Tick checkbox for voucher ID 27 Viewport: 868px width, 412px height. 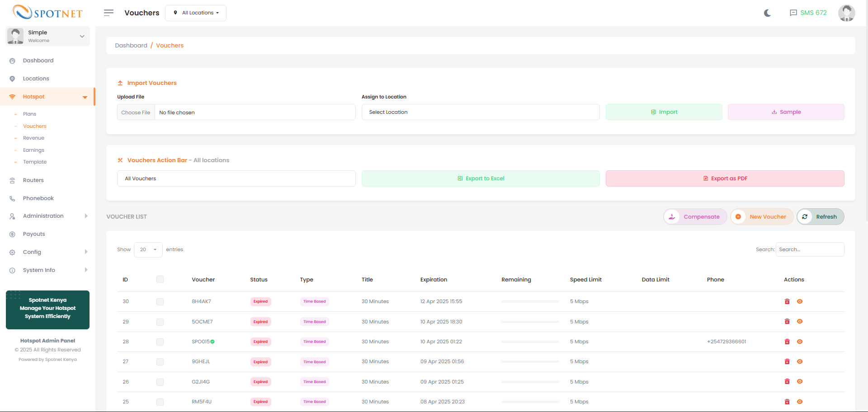coord(160,362)
